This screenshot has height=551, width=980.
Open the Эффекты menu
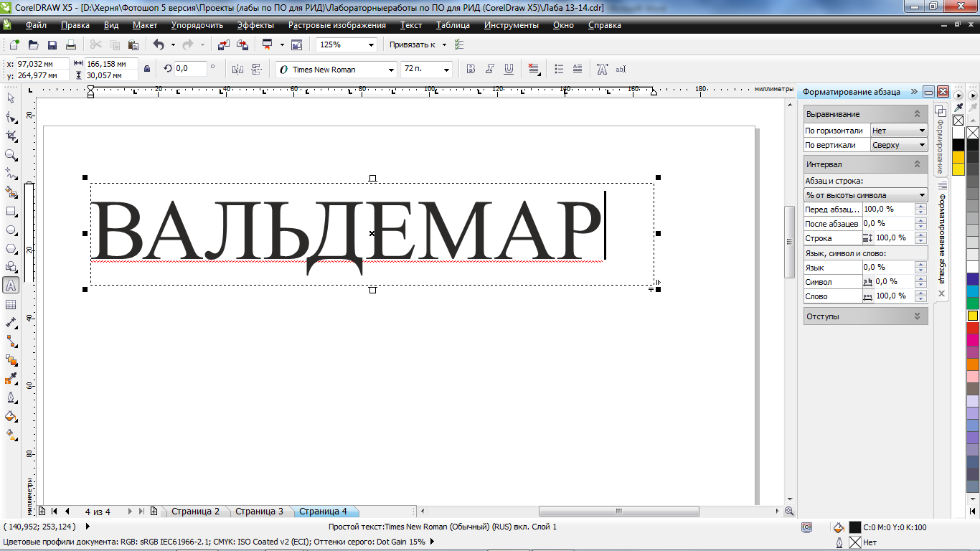click(x=255, y=25)
